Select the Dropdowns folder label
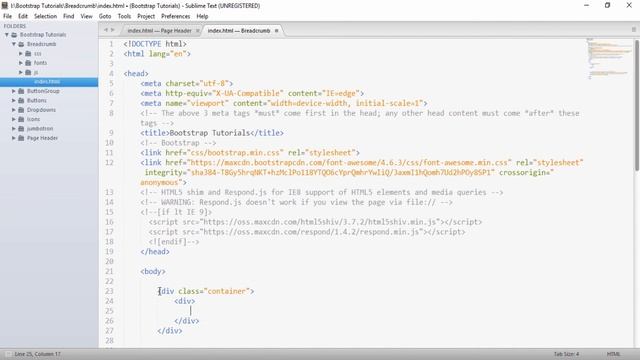 tap(41, 110)
